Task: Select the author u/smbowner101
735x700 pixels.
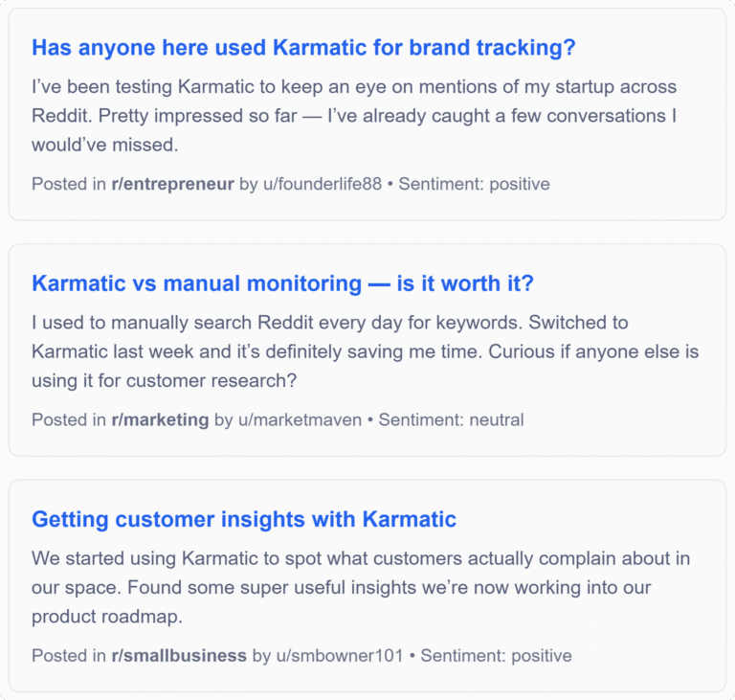Action: (333, 656)
